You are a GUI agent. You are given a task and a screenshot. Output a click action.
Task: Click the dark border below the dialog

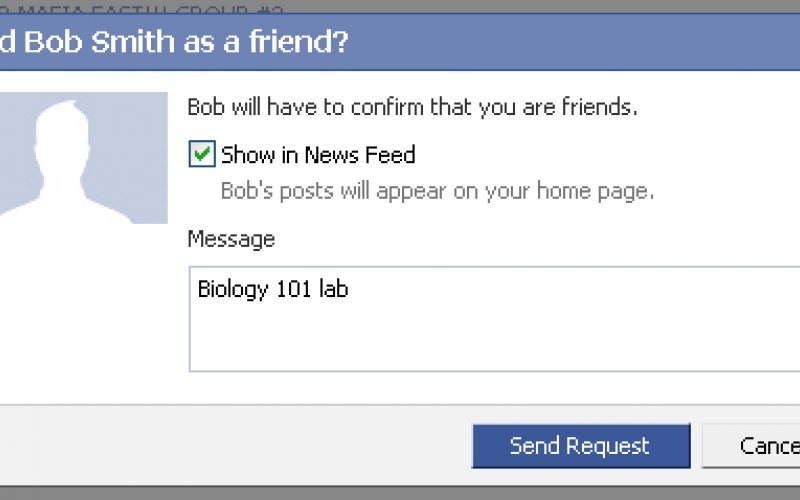coord(400,492)
